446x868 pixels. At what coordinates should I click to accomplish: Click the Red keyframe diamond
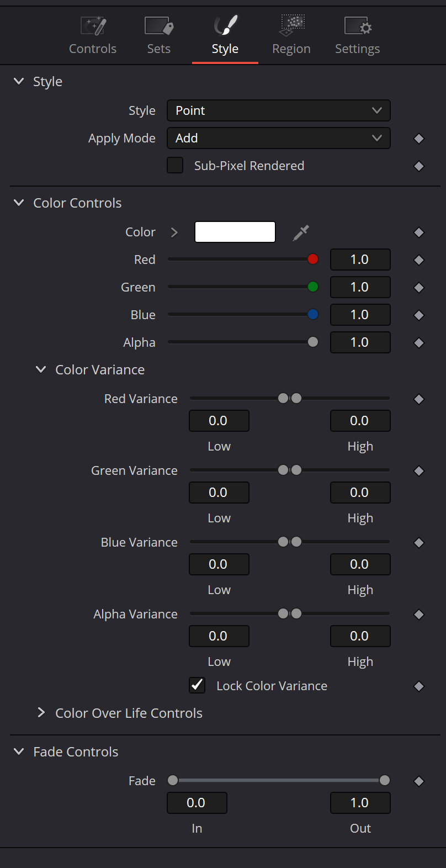[x=419, y=260]
